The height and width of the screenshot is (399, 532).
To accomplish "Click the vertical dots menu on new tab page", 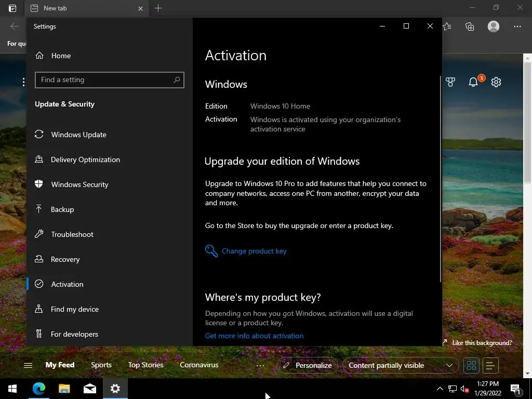I will [23, 82].
